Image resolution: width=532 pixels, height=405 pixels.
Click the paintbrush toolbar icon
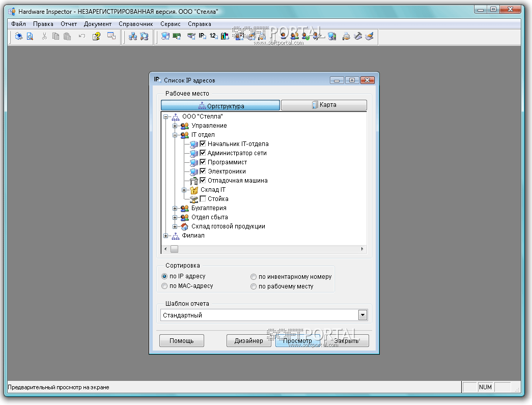[x=370, y=36]
